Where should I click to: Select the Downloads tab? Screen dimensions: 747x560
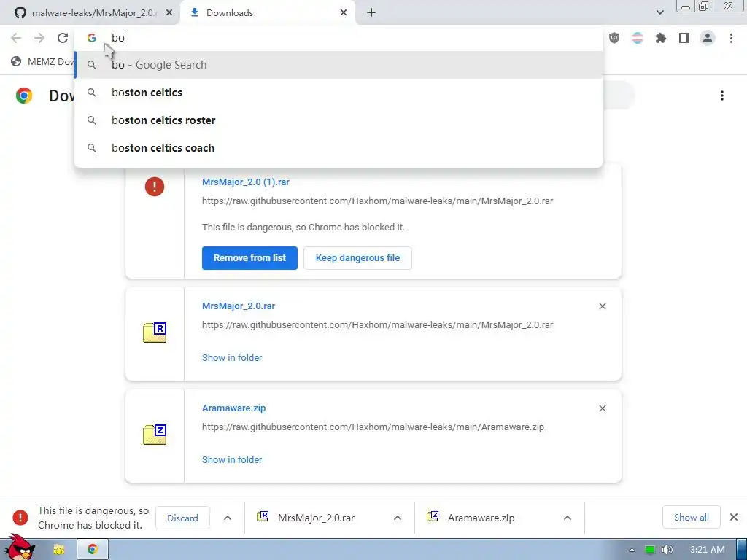pyautogui.click(x=268, y=13)
